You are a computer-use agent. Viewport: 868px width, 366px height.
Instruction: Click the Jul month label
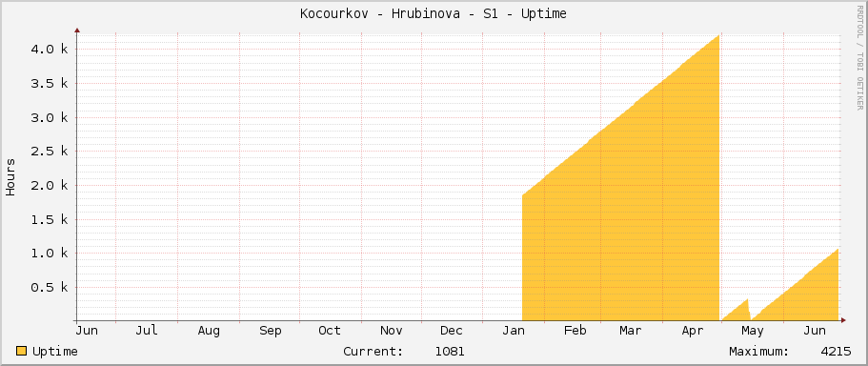coord(147,331)
